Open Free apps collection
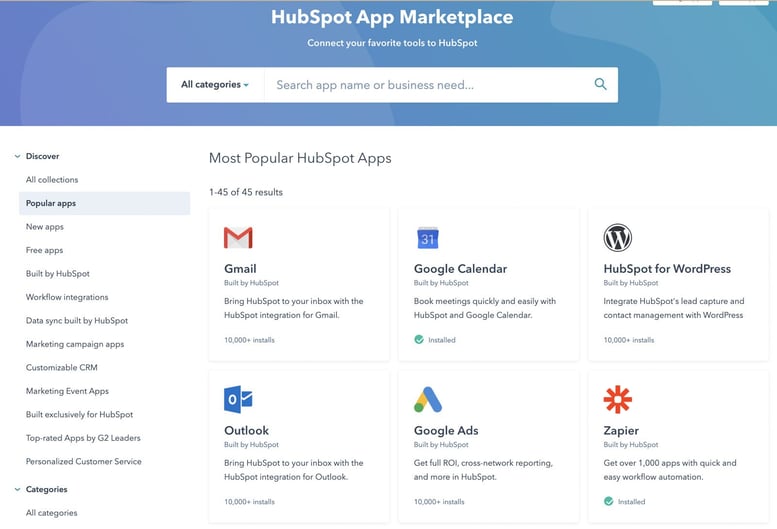Image resolution: width=777 pixels, height=529 pixels. click(45, 250)
